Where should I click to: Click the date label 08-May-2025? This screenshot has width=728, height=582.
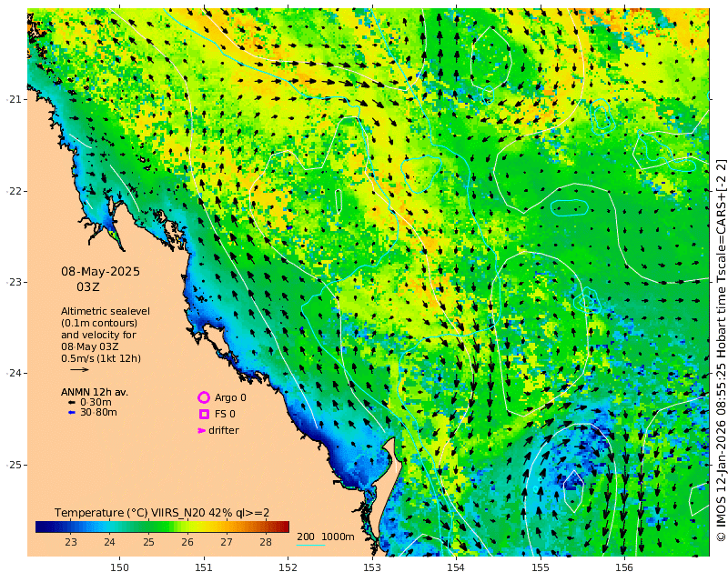coord(100,272)
